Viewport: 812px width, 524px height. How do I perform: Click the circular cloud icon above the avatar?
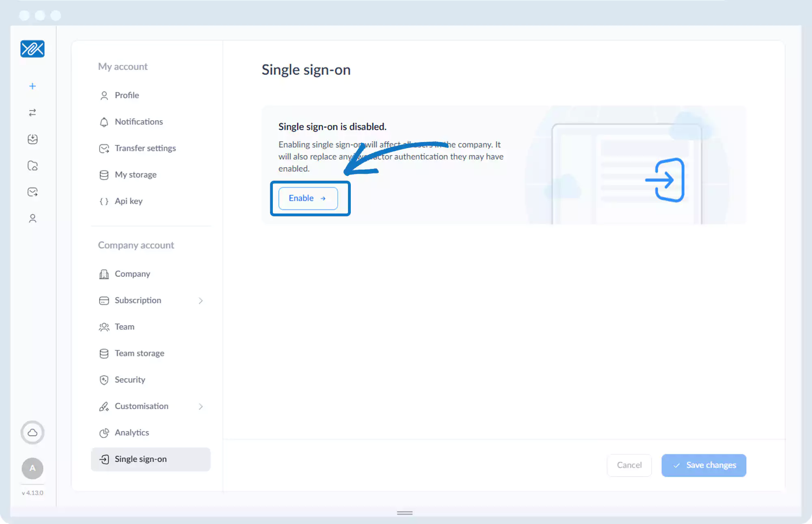pyautogui.click(x=32, y=432)
